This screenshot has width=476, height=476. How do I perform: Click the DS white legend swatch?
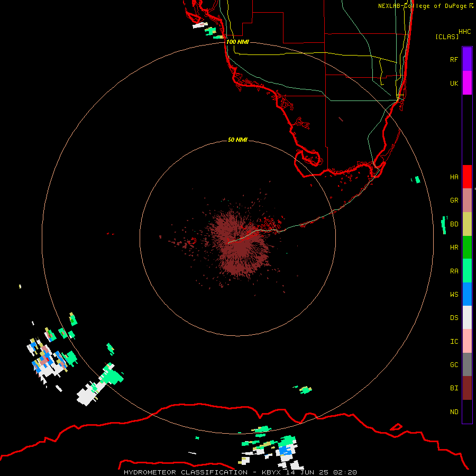[467, 317]
